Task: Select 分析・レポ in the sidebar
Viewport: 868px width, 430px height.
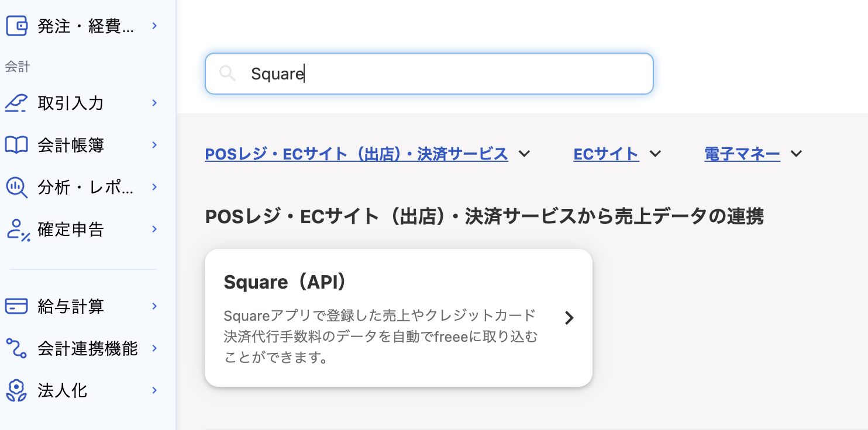Action: [86, 187]
